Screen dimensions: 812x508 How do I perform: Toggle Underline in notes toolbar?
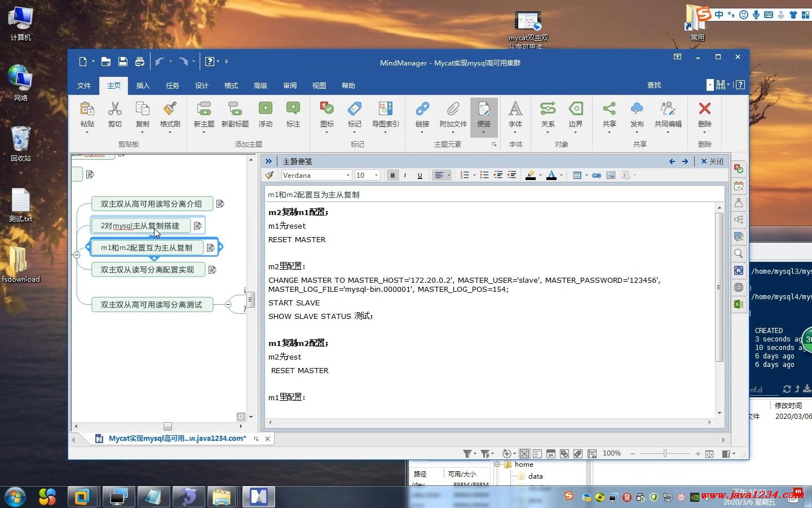[x=420, y=175]
